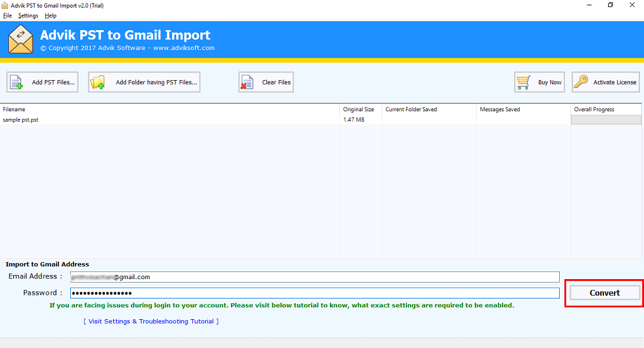Open the File menu

(7, 15)
